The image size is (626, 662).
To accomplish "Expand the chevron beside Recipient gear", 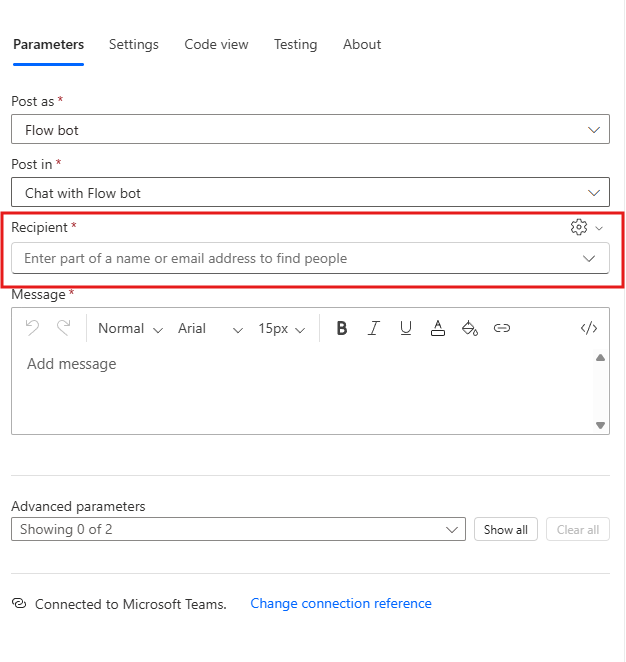I will pyautogui.click(x=599, y=228).
